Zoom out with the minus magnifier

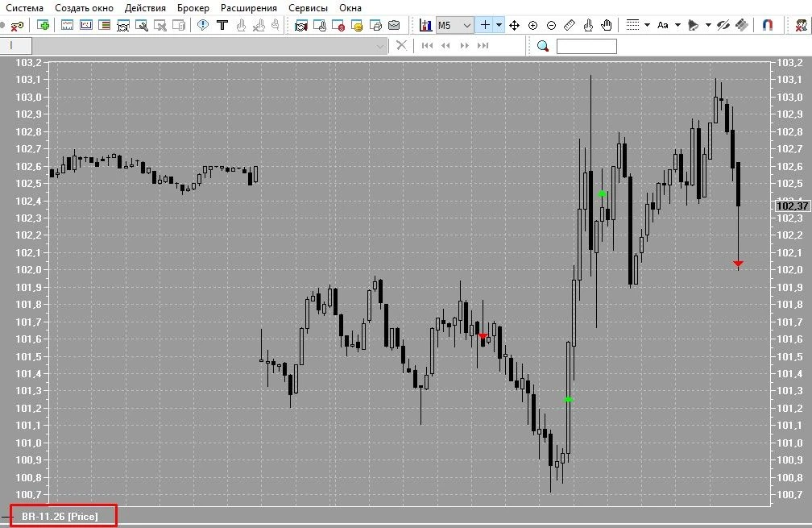pos(552,25)
